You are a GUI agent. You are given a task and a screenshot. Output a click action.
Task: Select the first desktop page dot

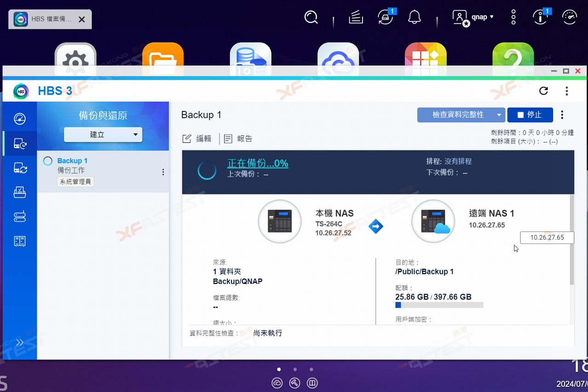[x=279, y=369]
